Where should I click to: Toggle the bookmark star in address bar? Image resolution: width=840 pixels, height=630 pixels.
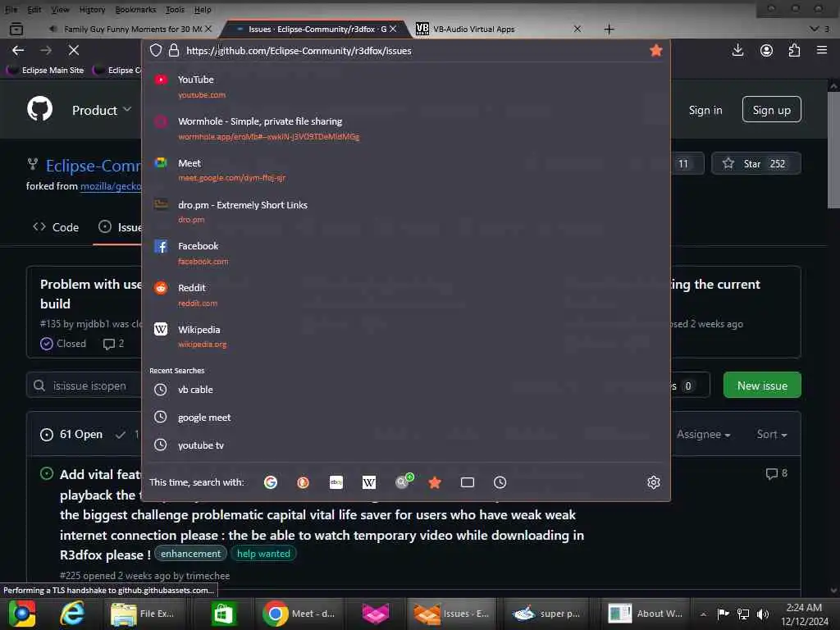tap(655, 50)
